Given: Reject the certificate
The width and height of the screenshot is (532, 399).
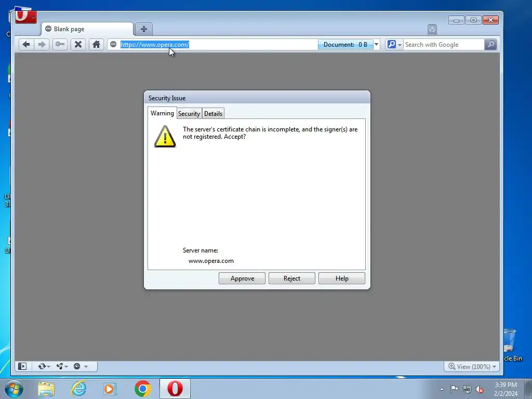Looking at the screenshot, I should tap(292, 278).
